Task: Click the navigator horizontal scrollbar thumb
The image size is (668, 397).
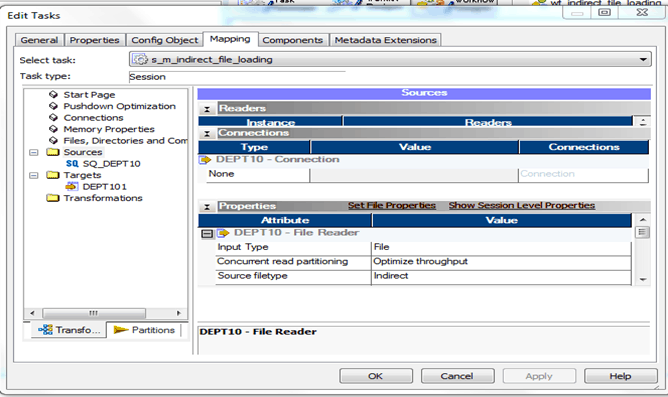Action: click(94, 313)
